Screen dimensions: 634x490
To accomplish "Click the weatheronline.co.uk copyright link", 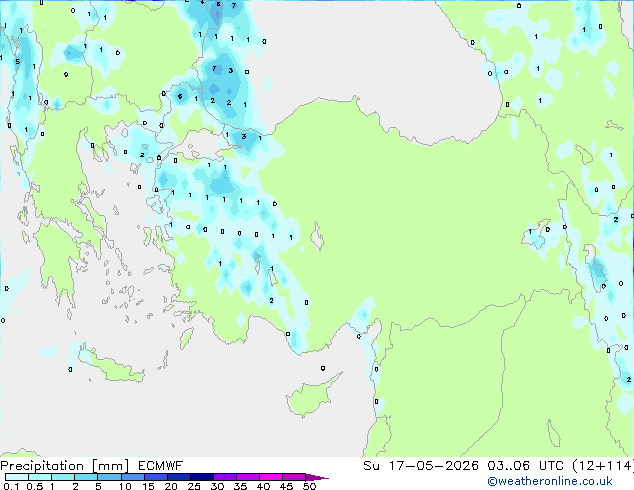I will click(x=550, y=481).
